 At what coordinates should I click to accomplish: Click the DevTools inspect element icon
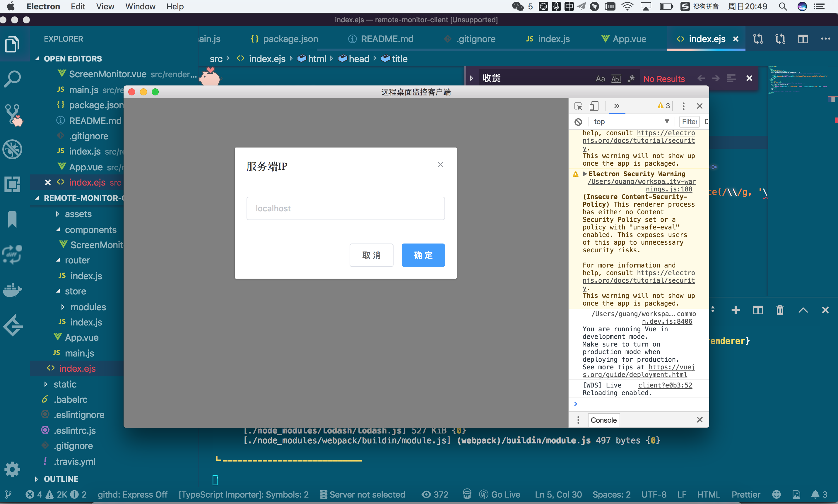tap(578, 106)
